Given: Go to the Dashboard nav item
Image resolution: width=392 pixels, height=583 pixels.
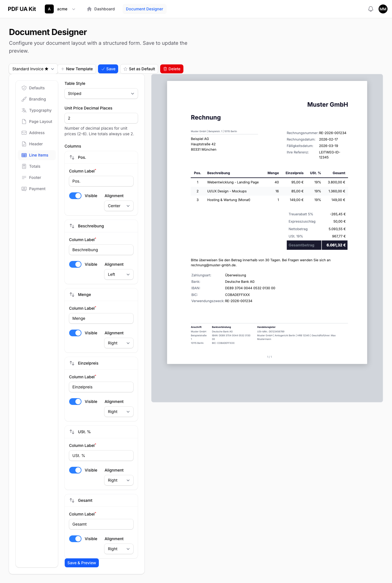Looking at the screenshot, I should pyautogui.click(x=101, y=9).
